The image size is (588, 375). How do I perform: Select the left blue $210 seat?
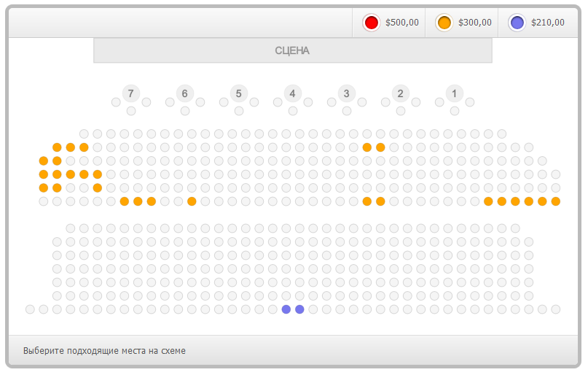pos(286,309)
